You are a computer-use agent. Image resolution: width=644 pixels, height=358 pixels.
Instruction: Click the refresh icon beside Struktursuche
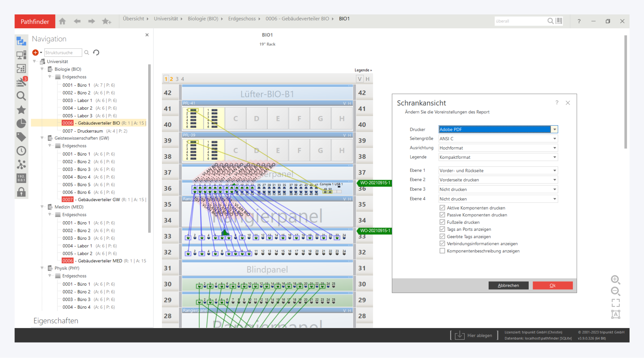96,53
